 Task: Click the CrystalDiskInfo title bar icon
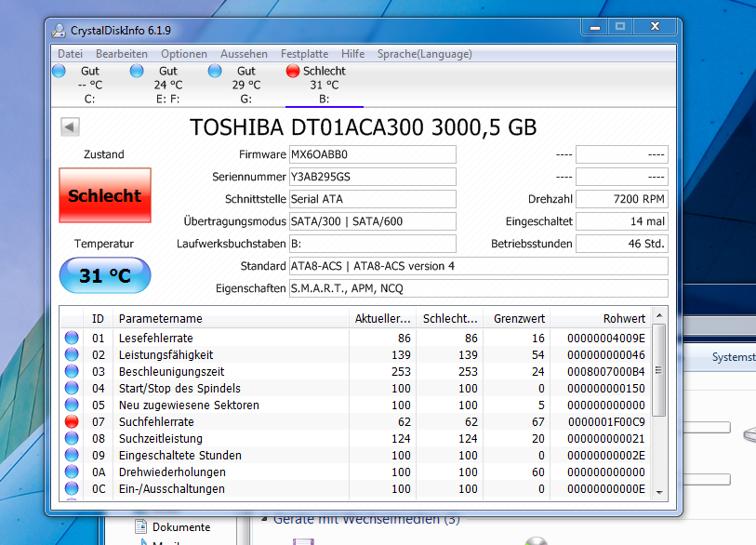pyautogui.click(x=59, y=31)
